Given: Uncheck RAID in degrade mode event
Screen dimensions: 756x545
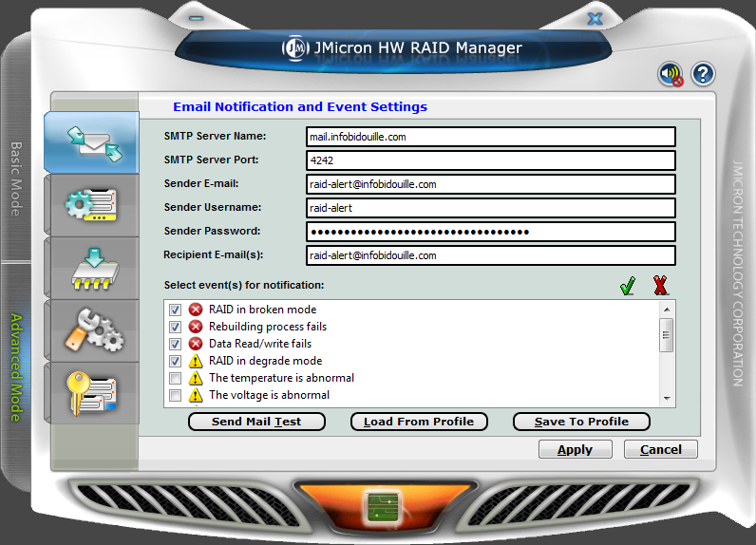Looking at the screenshot, I should 175,362.
